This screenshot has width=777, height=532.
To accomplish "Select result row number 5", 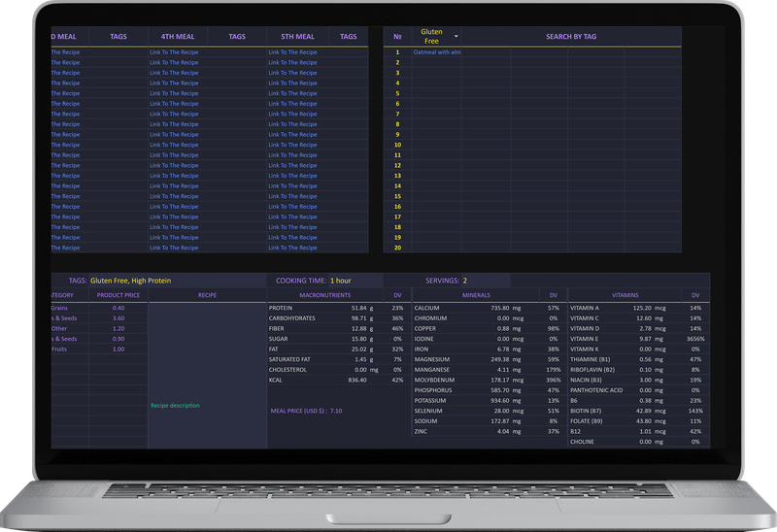I will coord(397,93).
